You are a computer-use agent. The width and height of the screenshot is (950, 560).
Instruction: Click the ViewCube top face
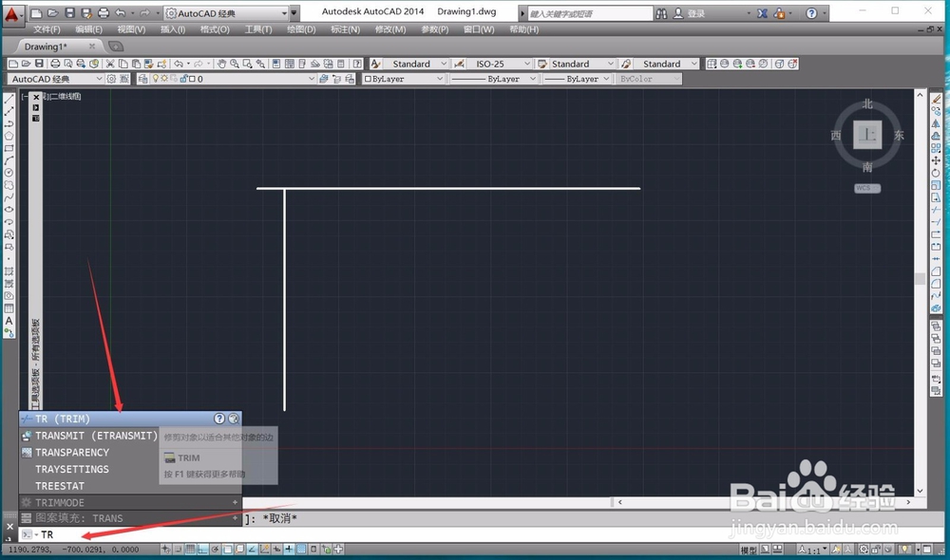[867, 135]
